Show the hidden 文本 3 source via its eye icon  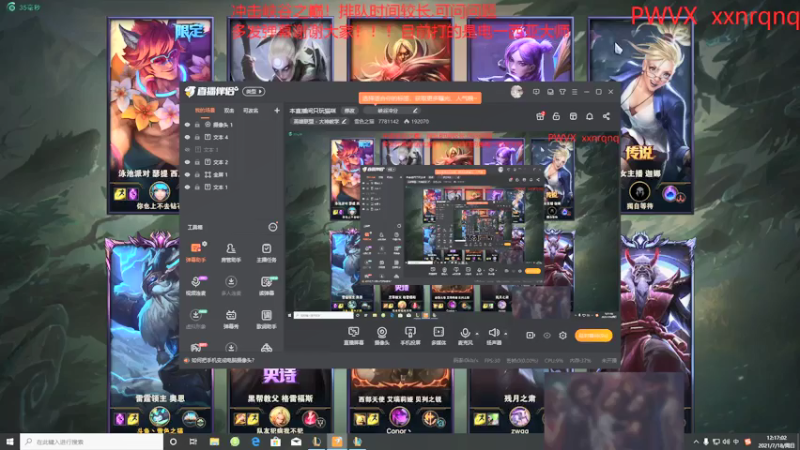[x=187, y=149]
